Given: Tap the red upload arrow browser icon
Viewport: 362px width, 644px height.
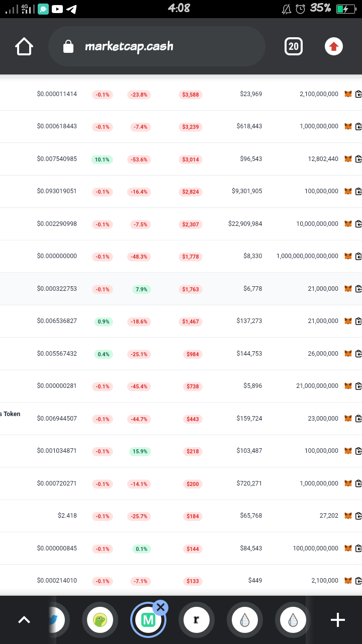Looking at the screenshot, I should point(334,47).
